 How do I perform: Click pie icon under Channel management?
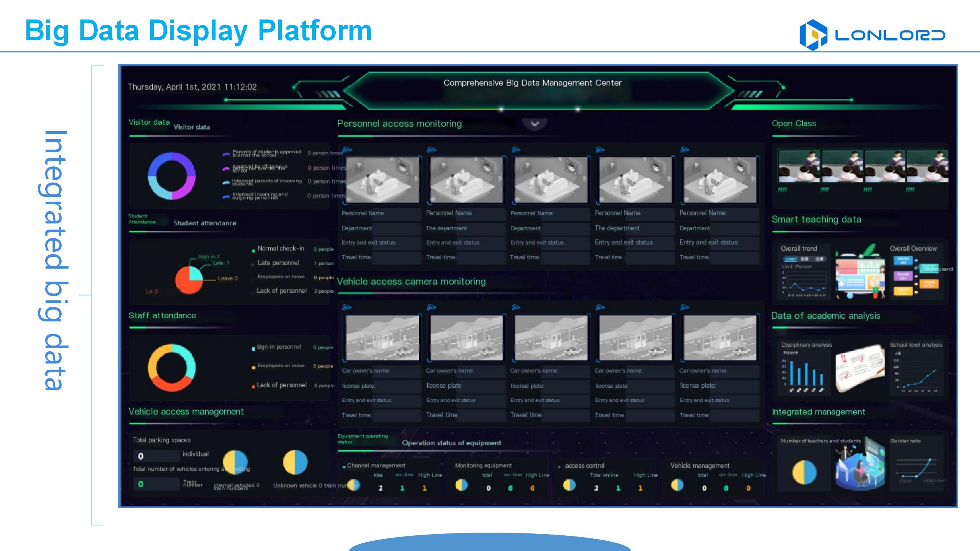pos(353,485)
